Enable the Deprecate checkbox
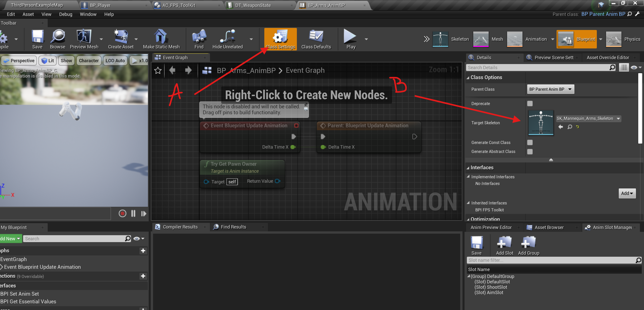Image resolution: width=644 pixels, height=310 pixels. tap(530, 104)
